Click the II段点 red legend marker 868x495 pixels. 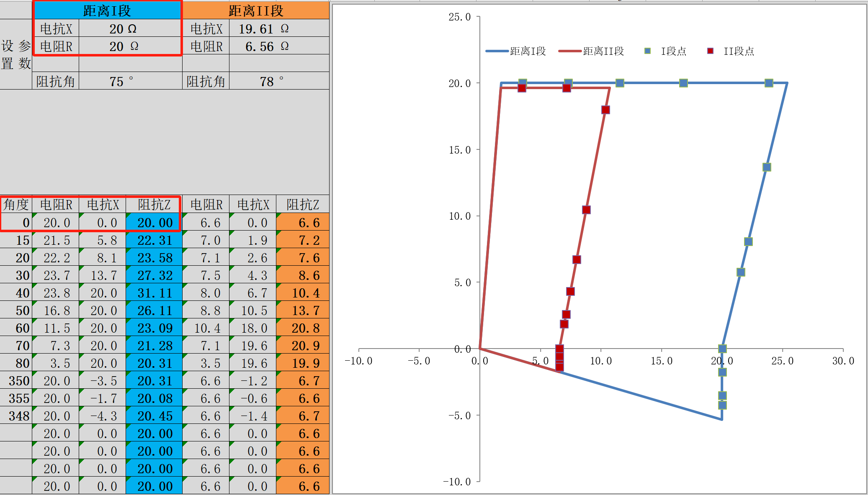(x=710, y=51)
